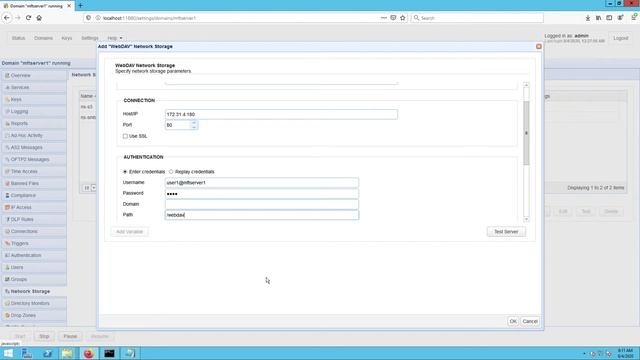The height and width of the screenshot is (360, 640).
Task: Open Directory Monitors in the sidebar
Action: pos(34,303)
